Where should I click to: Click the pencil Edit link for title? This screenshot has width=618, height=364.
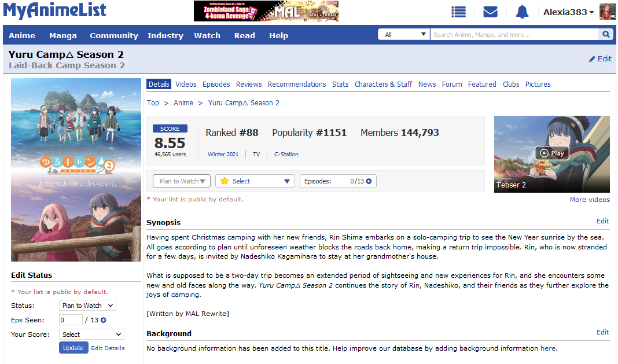[600, 59]
